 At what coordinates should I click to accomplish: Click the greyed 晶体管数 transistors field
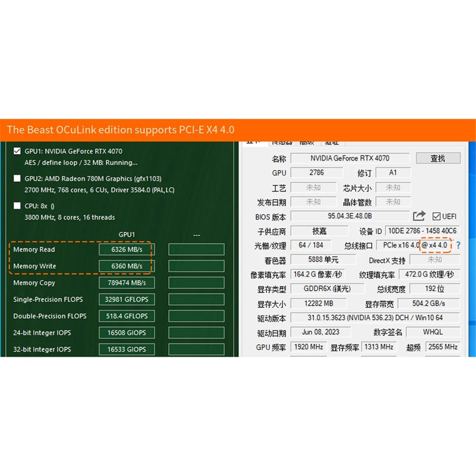393,202
